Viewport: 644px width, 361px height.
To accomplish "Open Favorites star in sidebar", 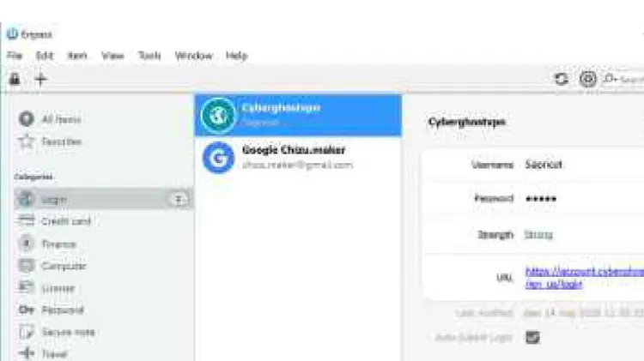I will 50,141.
